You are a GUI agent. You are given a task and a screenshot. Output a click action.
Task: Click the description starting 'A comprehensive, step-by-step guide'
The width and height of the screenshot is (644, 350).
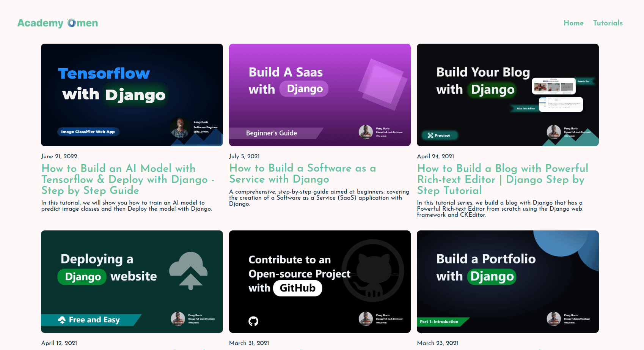(319, 198)
